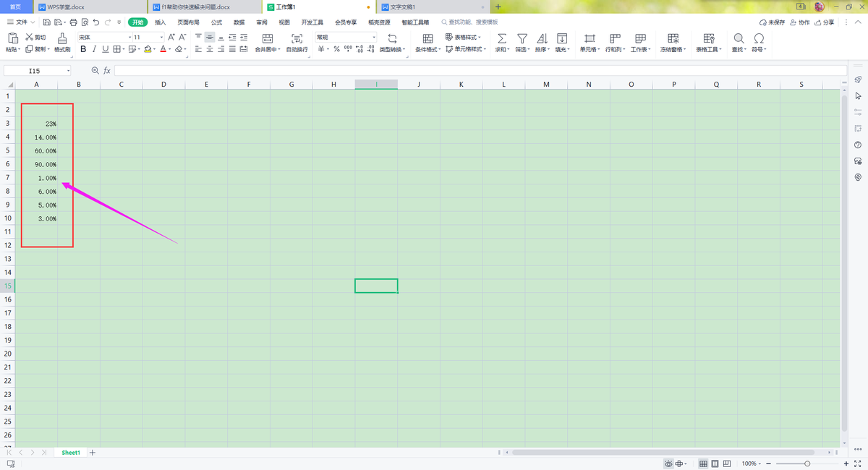This screenshot has width=868, height=470.
Task: Open the number format dropdown showing 常规
Action: coord(374,37)
